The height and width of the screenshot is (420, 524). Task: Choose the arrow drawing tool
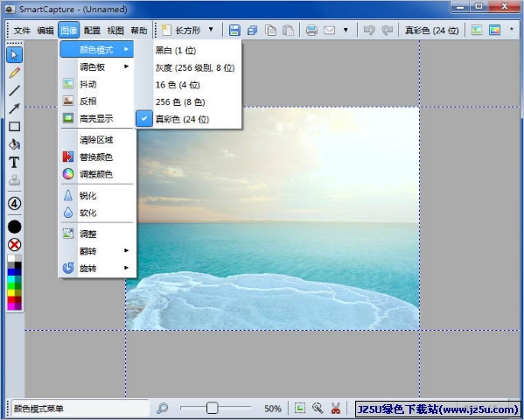[x=14, y=108]
